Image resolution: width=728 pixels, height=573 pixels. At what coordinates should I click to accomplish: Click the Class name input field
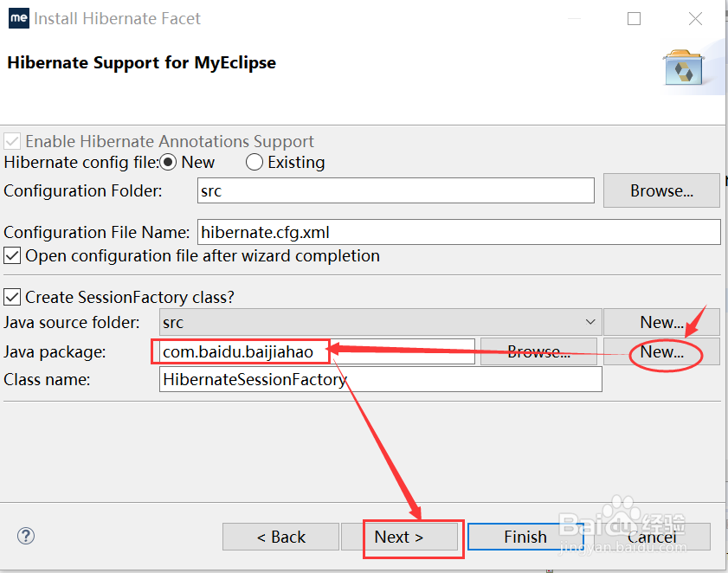tap(381, 379)
